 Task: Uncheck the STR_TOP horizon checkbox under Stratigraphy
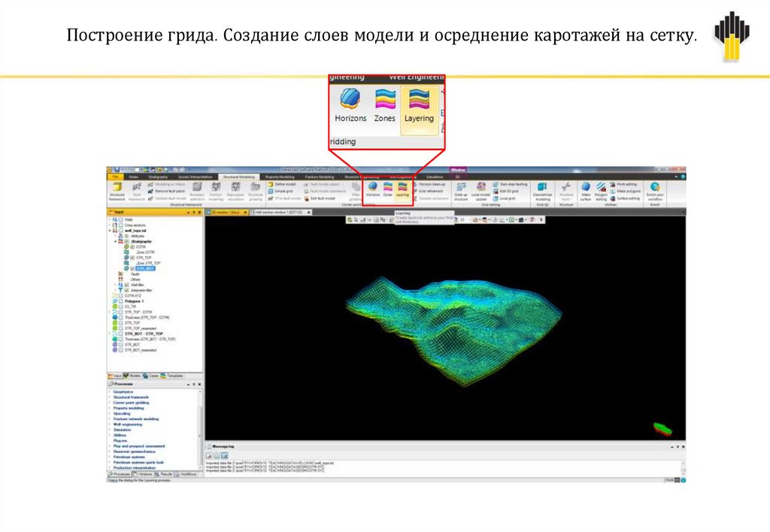point(132,258)
